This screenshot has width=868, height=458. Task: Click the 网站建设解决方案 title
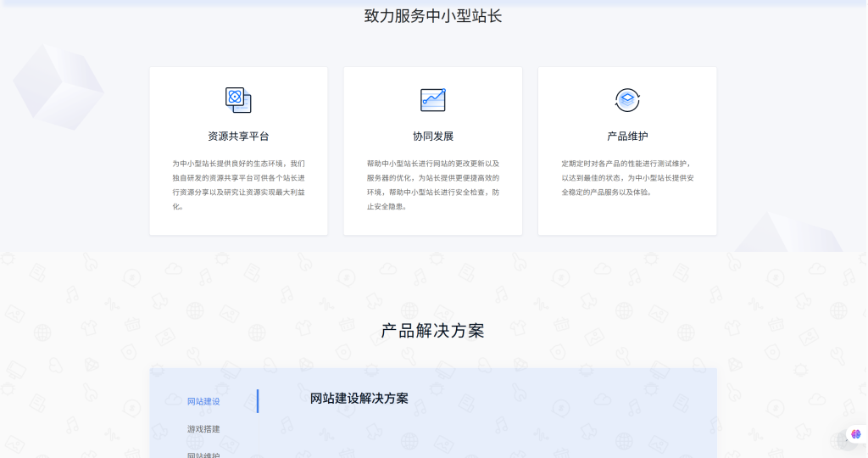coord(359,399)
